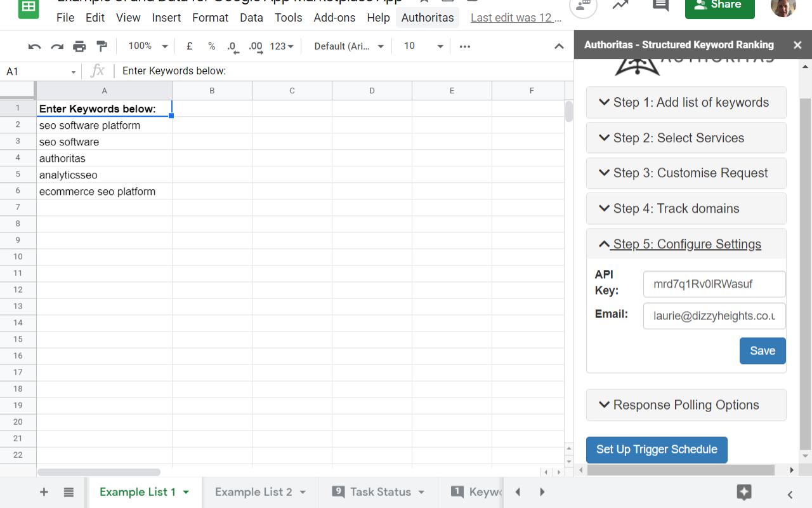This screenshot has width=812, height=508.
Task: Open the Explore icon
Action: tap(744, 492)
